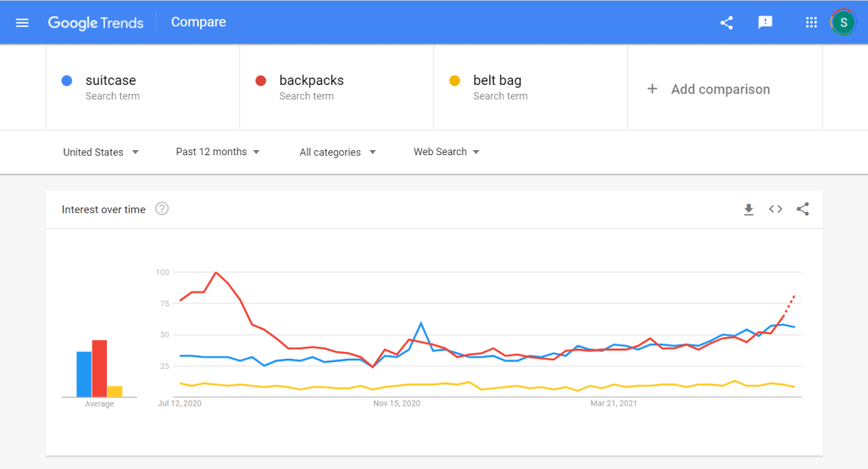The height and width of the screenshot is (469, 868).
Task: Click the red backpacks color dot
Action: [261, 81]
